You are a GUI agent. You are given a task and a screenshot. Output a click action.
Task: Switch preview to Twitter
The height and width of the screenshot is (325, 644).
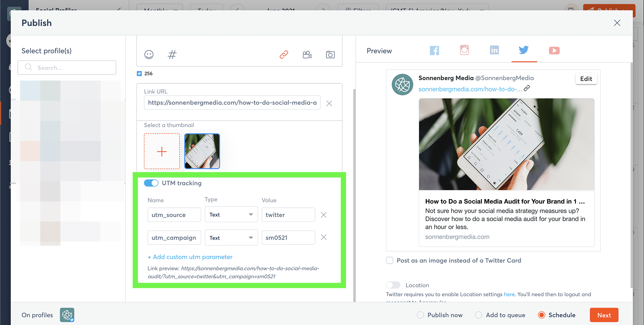pos(524,50)
